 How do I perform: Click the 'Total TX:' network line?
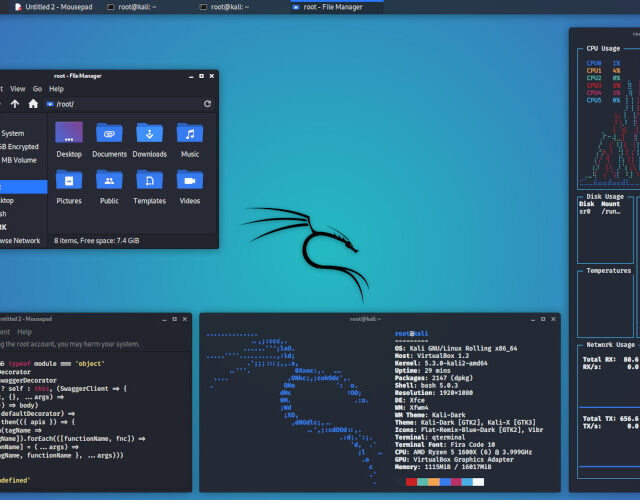[x=611, y=418]
